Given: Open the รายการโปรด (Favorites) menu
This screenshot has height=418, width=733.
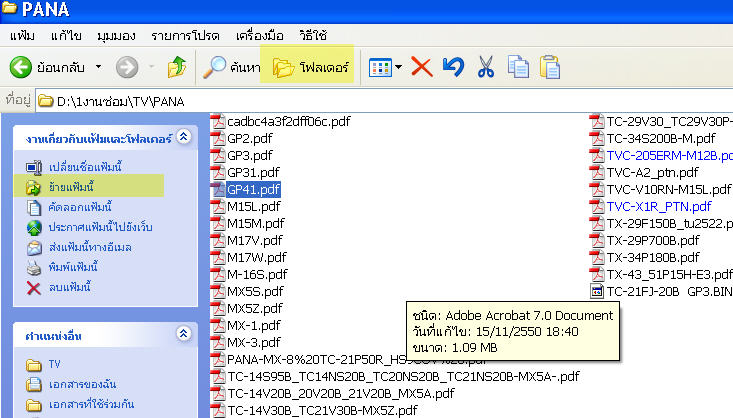Looking at the screenshot, I should coord(185,36).
